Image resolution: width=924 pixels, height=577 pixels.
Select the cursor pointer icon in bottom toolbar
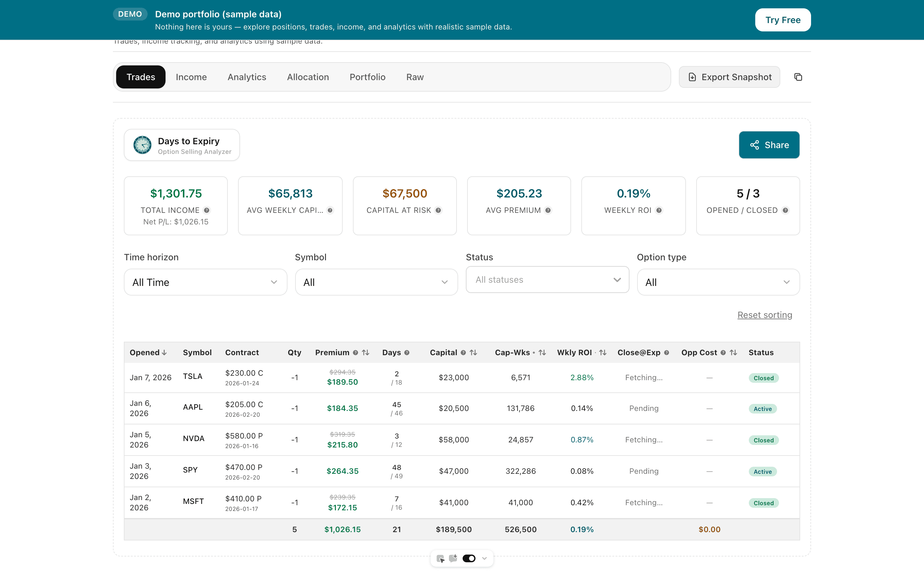(x=441, y=558)
